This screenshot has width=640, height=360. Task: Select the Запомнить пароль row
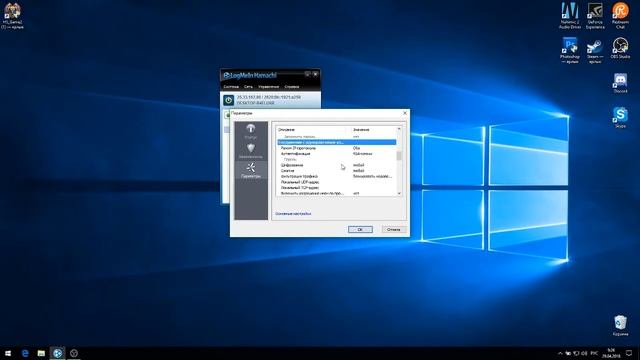[336, 136]
